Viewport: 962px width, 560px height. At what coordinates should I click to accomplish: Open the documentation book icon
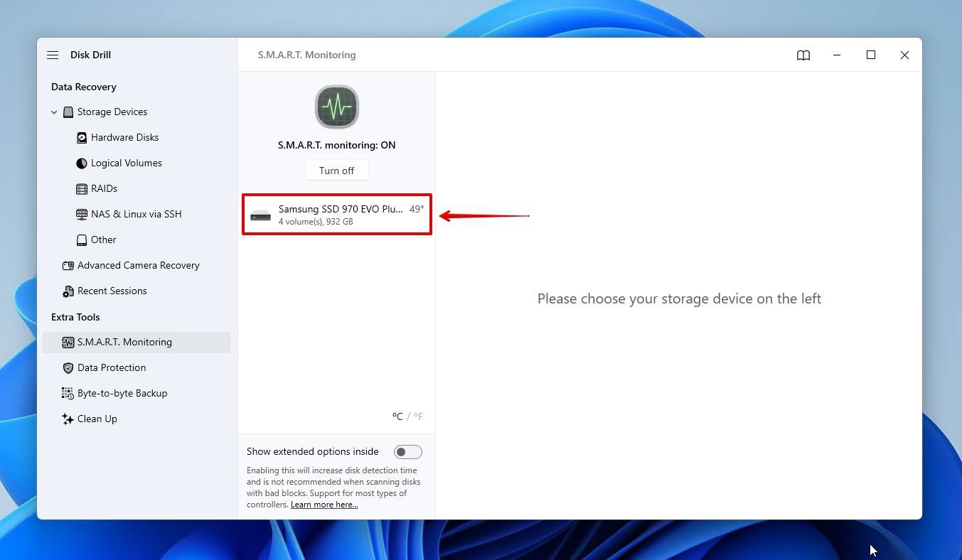803,55
